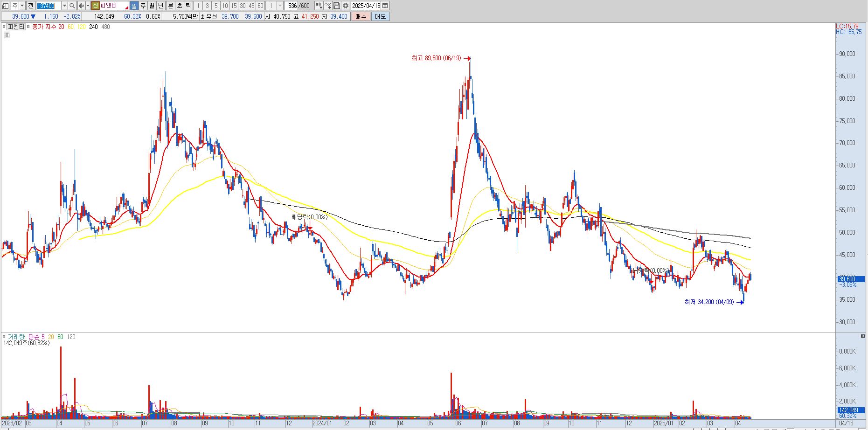Image resolution: width=868 pixels, height=430 pixels.
Task: Open chart settings gear icon
Action: (x=346, y=6)
